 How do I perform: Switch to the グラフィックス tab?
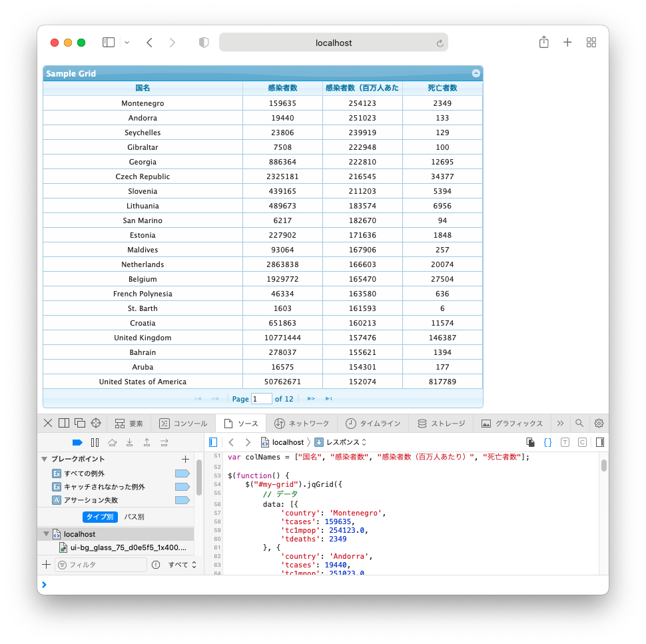coord(512,424)
